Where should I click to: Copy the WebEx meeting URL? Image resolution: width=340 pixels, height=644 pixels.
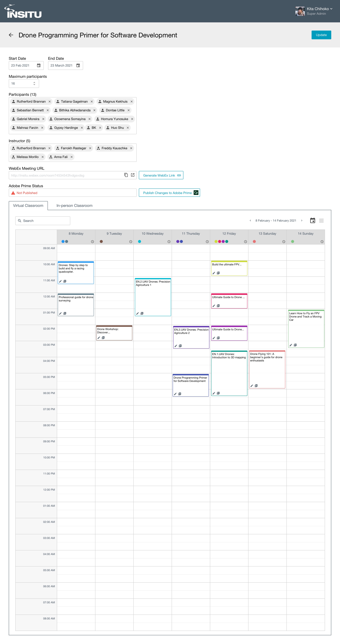tap(126, 175)
